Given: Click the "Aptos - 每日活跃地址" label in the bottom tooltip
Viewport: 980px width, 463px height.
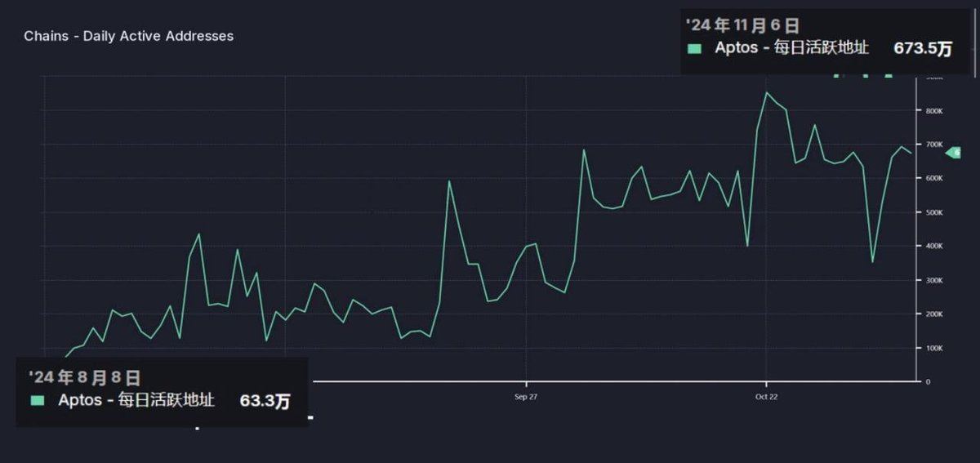Looking at the screenshot, I should coord(136,400).
